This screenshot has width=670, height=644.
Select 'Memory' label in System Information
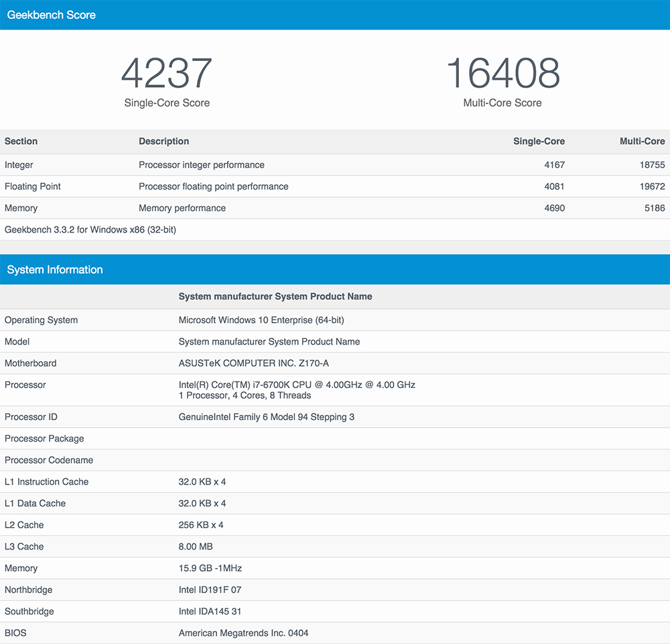pos(21,568)
